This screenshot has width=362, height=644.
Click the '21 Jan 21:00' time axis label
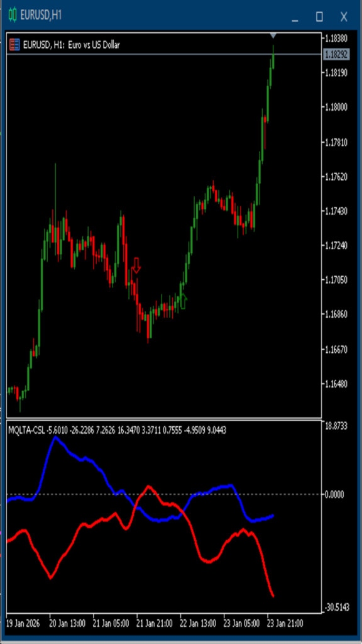click(155, 623)
